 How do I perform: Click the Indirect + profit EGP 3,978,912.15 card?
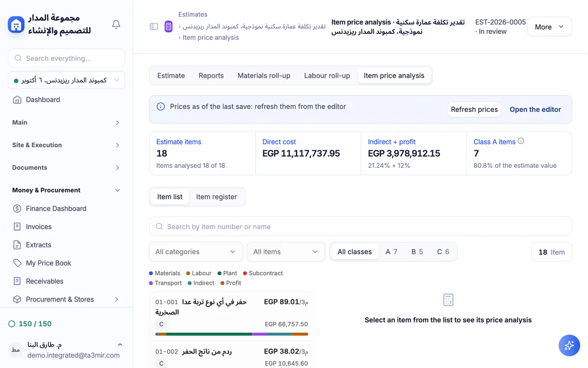point(414,153)
